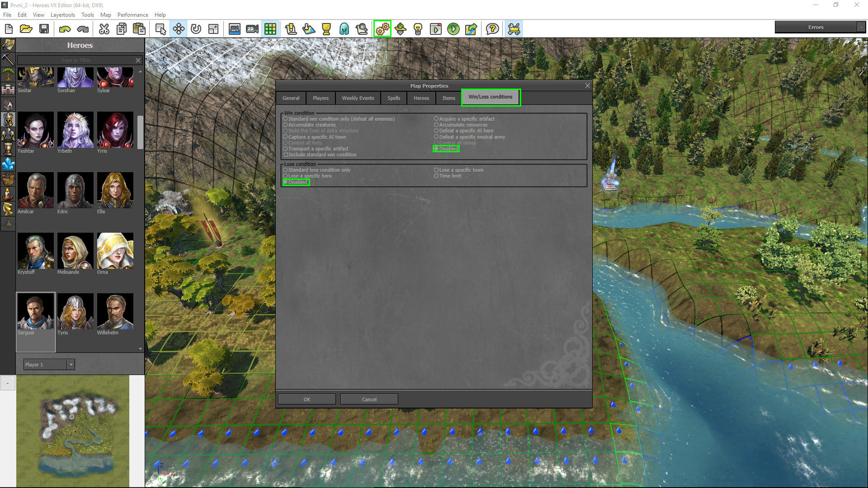
Task: Click the lightbulb toolbar icon
Action: click(x=418, y=29)
